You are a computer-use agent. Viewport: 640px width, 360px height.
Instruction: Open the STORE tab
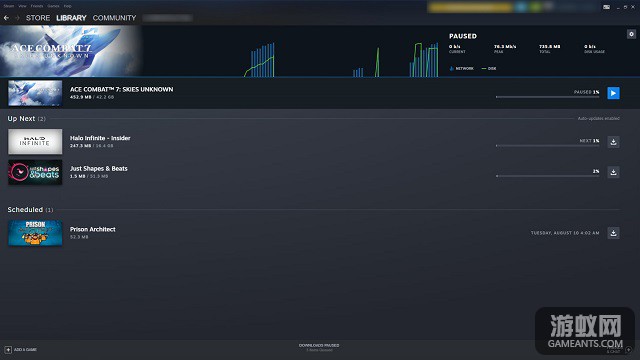click(38, 18)
